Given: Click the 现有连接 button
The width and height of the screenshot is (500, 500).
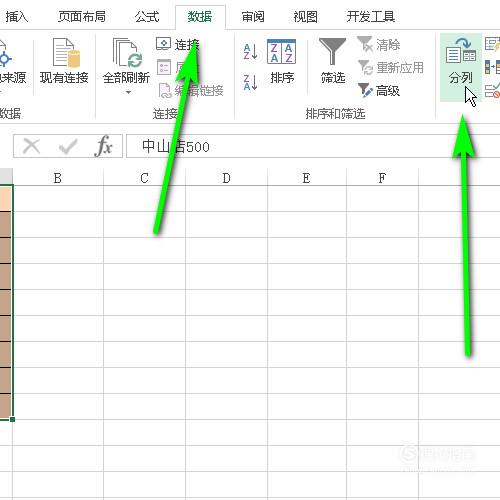Looking at the screenshot, I should tap(64, 62).
